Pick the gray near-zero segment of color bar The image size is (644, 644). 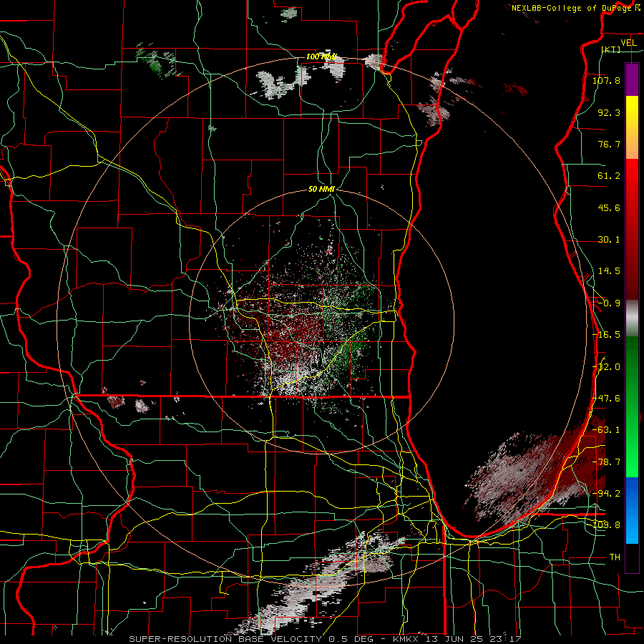(632, 318)
